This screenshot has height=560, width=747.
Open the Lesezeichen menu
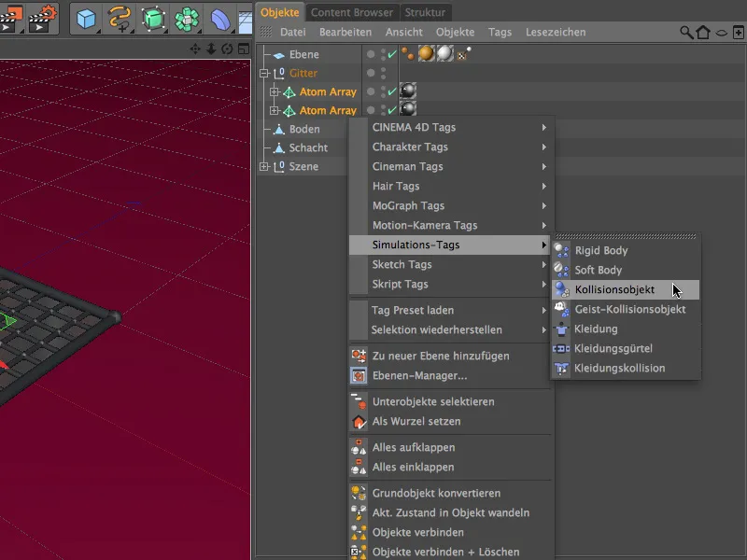point(556,32)
